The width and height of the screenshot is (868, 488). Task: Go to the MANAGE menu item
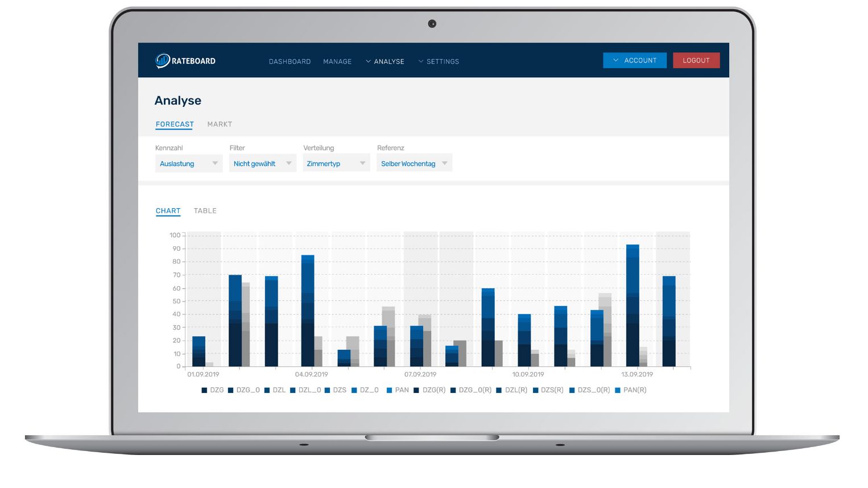(x=337, y=61)
